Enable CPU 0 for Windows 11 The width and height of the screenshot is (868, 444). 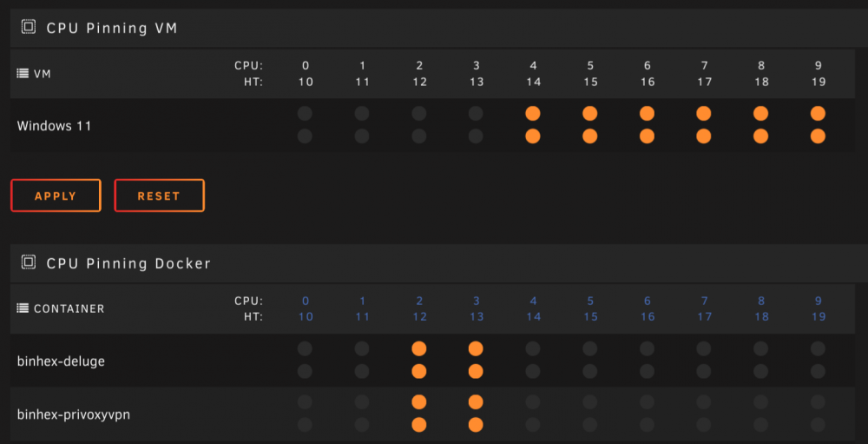(x=305, y=114)
